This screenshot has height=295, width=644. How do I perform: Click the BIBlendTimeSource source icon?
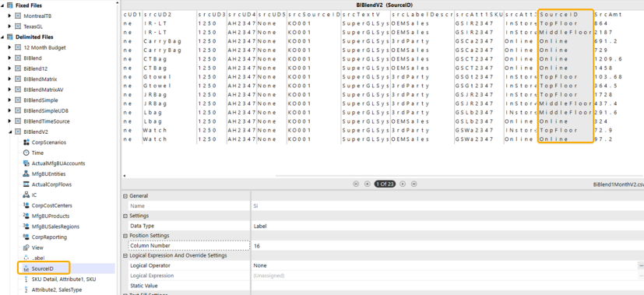pyautogui.click(x=18, y=121)
